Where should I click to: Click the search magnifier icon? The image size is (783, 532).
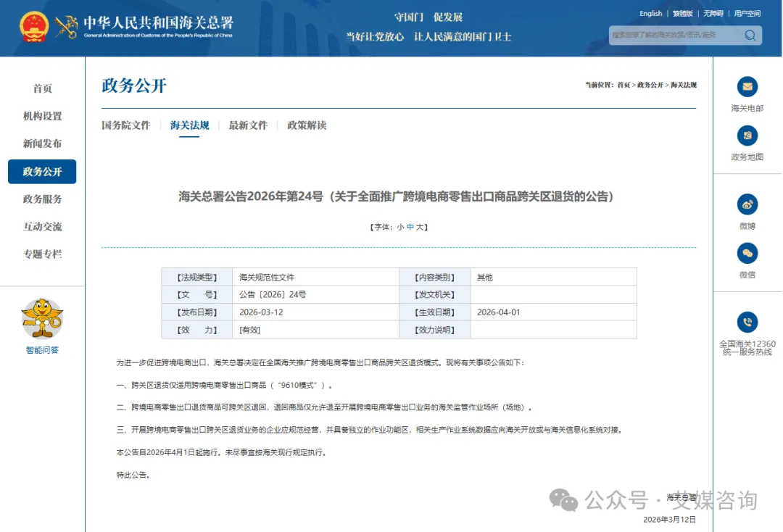pos(750,35)
